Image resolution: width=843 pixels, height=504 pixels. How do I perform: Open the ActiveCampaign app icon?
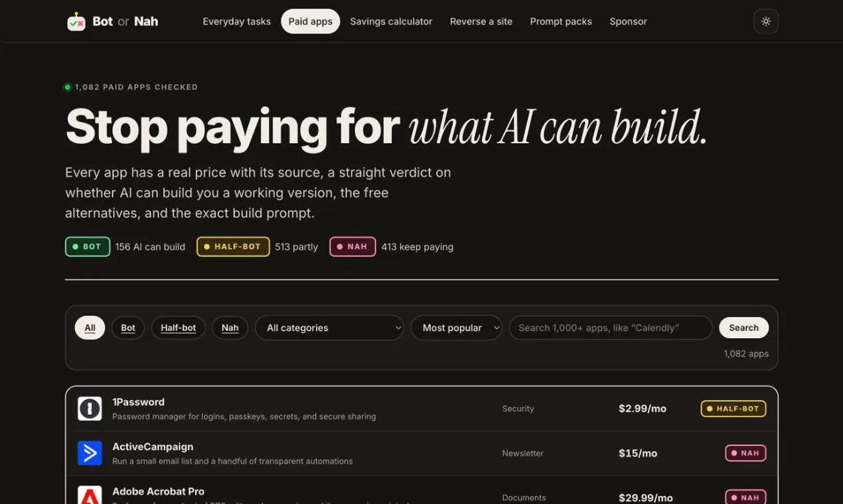pyautogui.click(x=90, y=454)
